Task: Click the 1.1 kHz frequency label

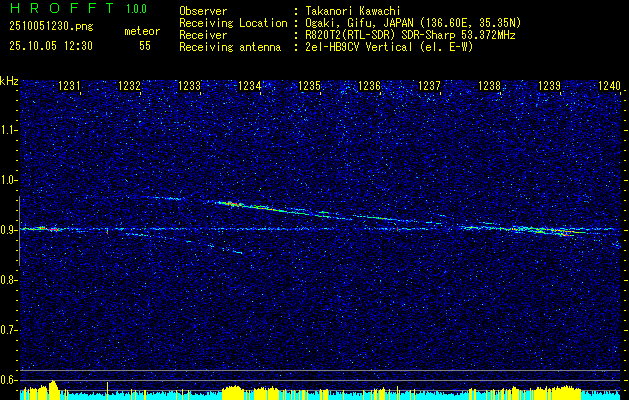Action: pos(9,130)
